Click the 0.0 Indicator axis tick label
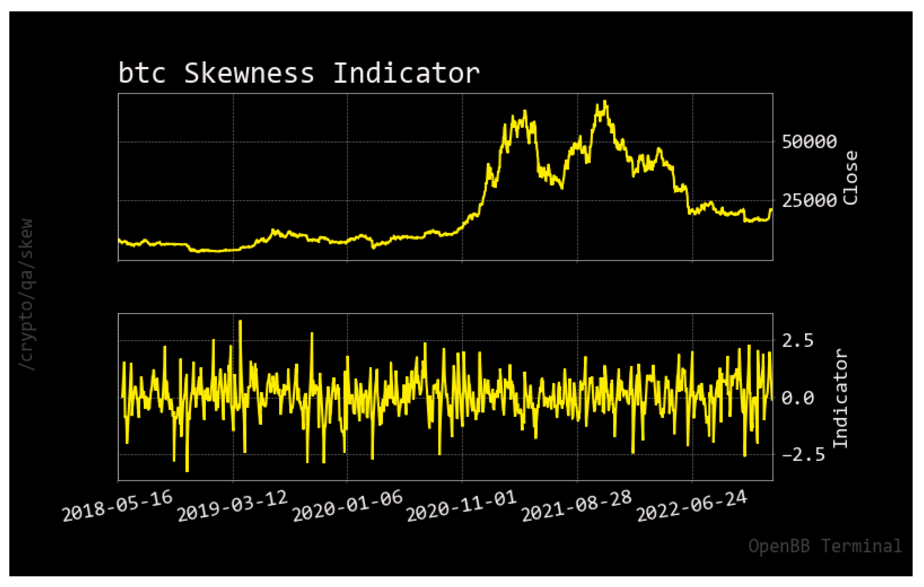 coord(798,398)
